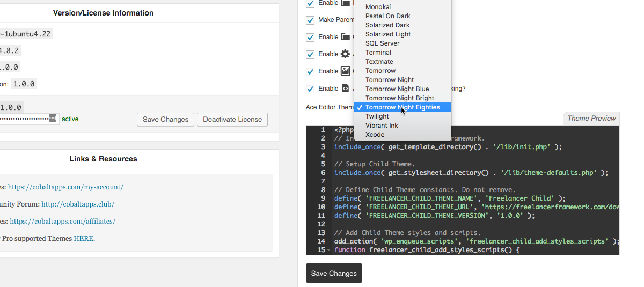The height and width of the screenshot is (287, 644).
Task: Toggle the checkbox next to the gear icon
Action: 310,54
